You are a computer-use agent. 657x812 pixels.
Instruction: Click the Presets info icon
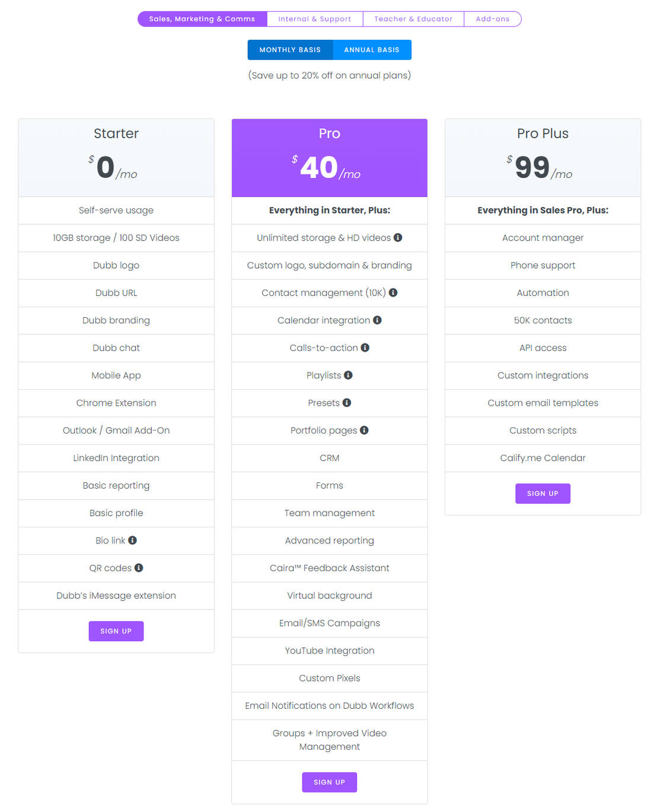(346, 403)
